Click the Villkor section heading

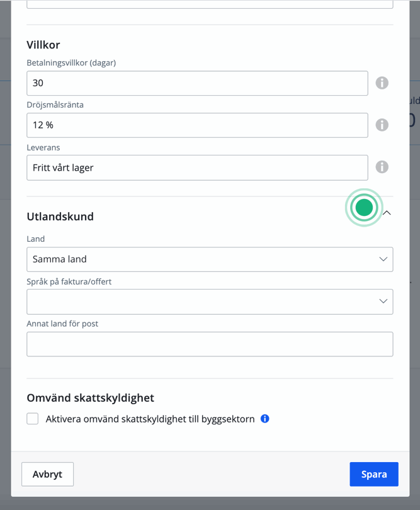(43, 45)
